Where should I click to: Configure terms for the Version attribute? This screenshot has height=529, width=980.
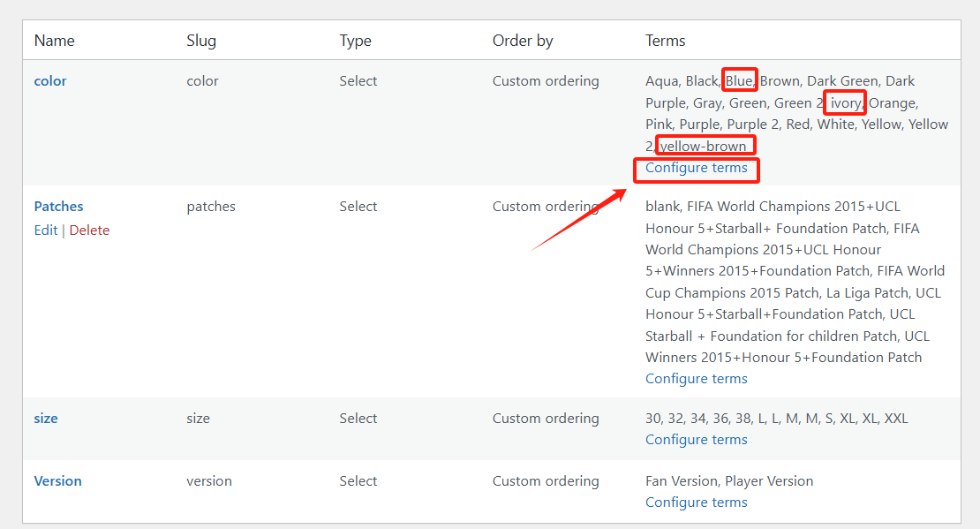point(696,502)
